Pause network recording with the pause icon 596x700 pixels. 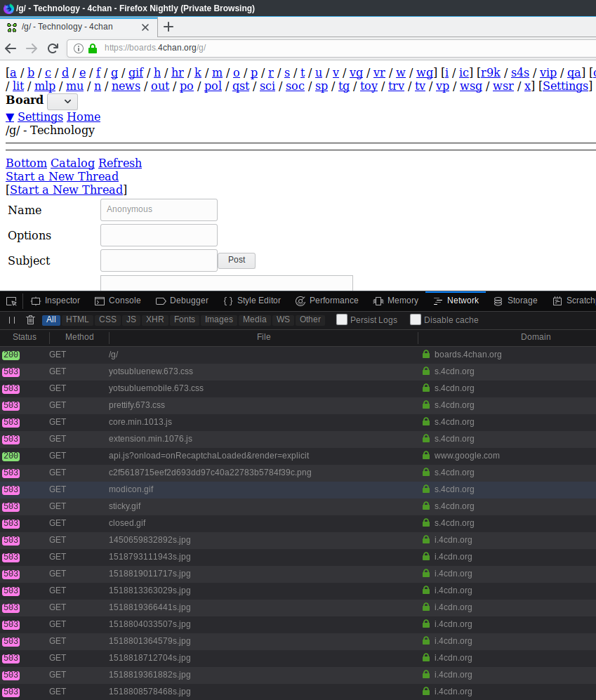tap(12, 319)
